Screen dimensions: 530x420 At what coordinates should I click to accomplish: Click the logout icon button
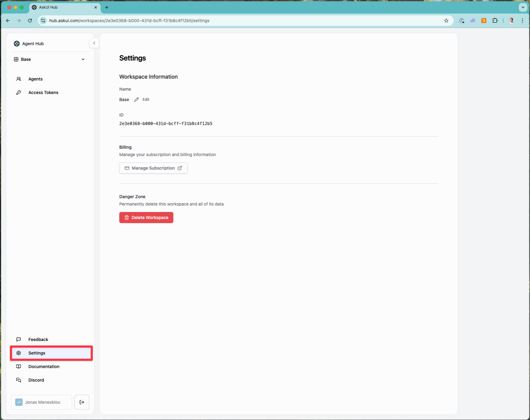pyautogui.click(x=82, y=402)
